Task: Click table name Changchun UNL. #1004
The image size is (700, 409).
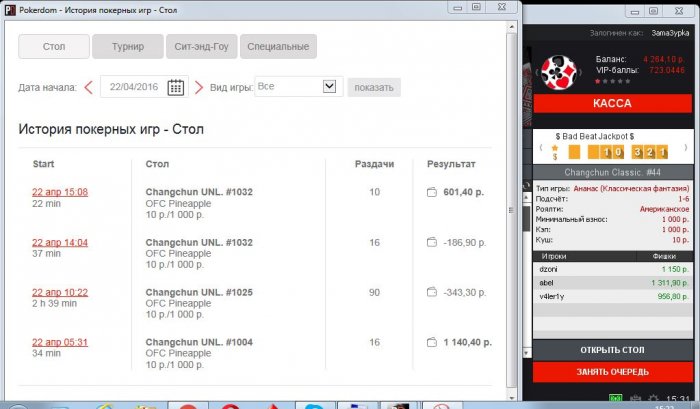Action: point(199,342)
